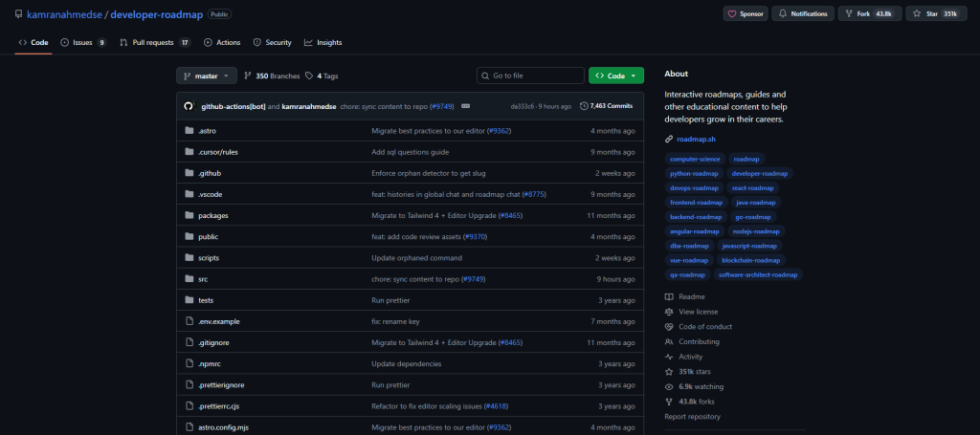Image resolution: width=980 pixels, height=435 pixels.
Task: Open pull request #9749 in latest commit
Action: pos(441,106)
